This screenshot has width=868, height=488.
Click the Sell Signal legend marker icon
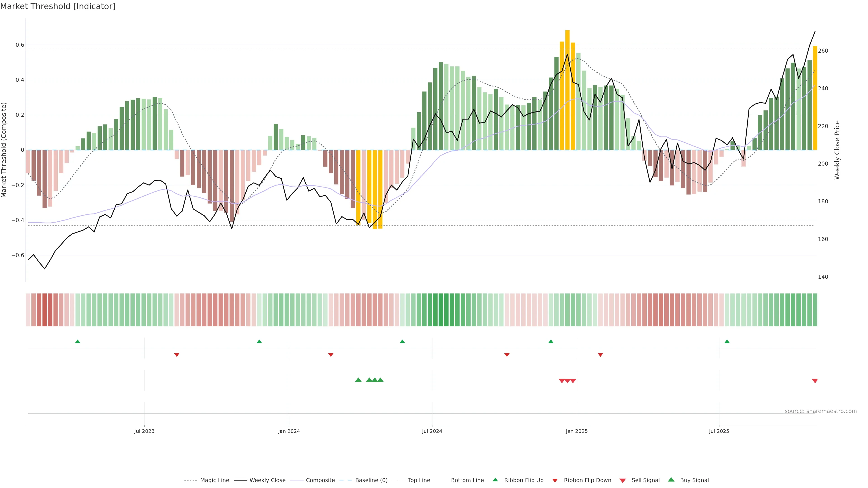click(622, 480)
